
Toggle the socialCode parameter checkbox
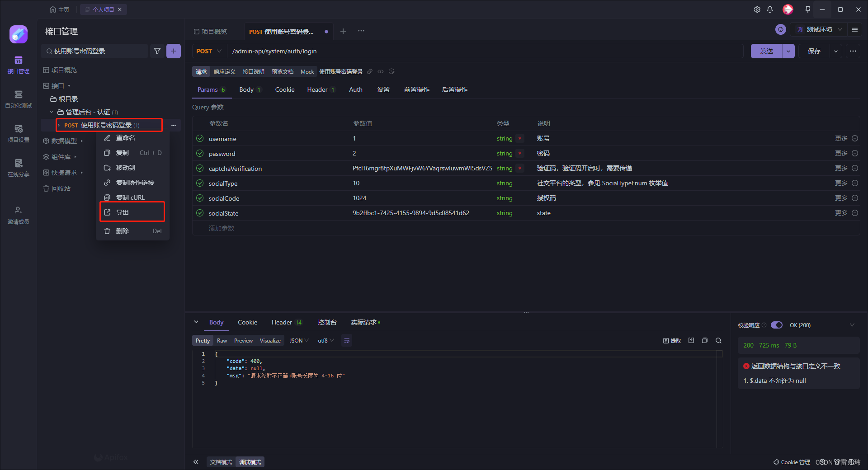pyautogui.click(x=200, y=198)
